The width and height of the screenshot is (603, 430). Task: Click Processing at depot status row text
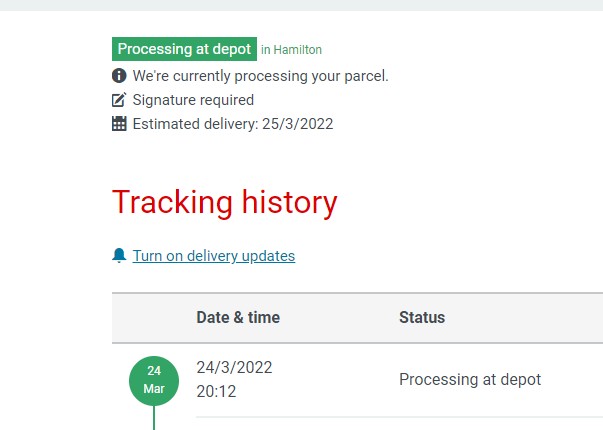click(x=470, y=380)
